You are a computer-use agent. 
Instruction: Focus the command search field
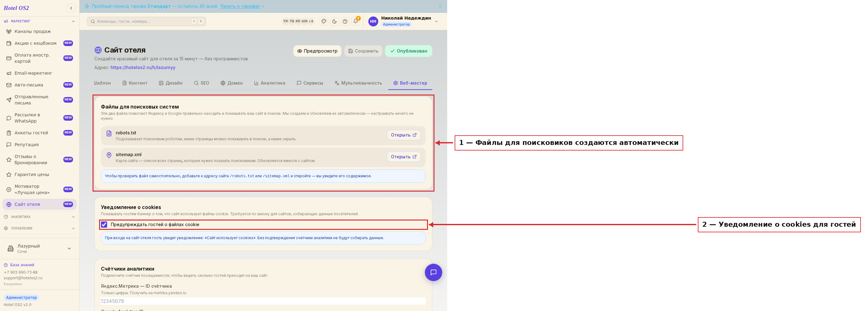tap(146, 21)
